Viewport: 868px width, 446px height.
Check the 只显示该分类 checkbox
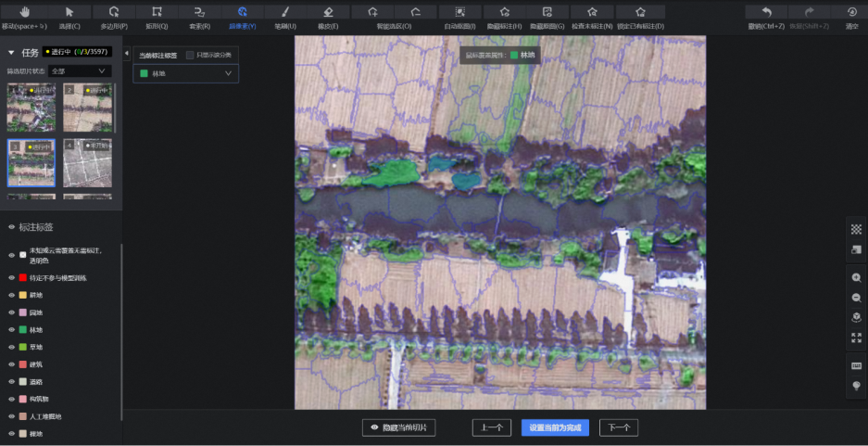[x=190, y=56]
